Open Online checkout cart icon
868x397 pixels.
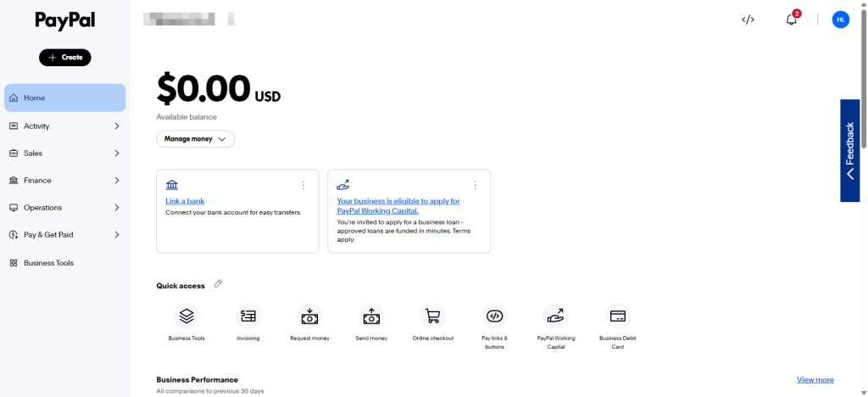click(x=433, y=316)
